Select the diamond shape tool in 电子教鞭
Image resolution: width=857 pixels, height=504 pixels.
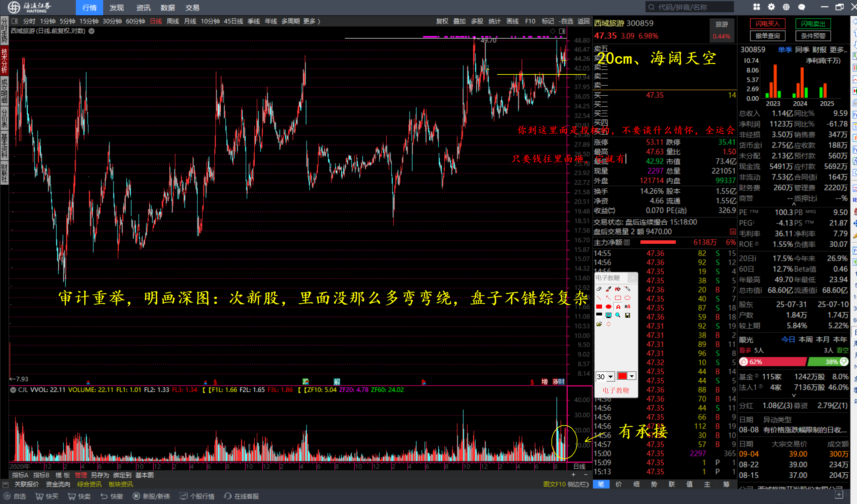point(608,324)
